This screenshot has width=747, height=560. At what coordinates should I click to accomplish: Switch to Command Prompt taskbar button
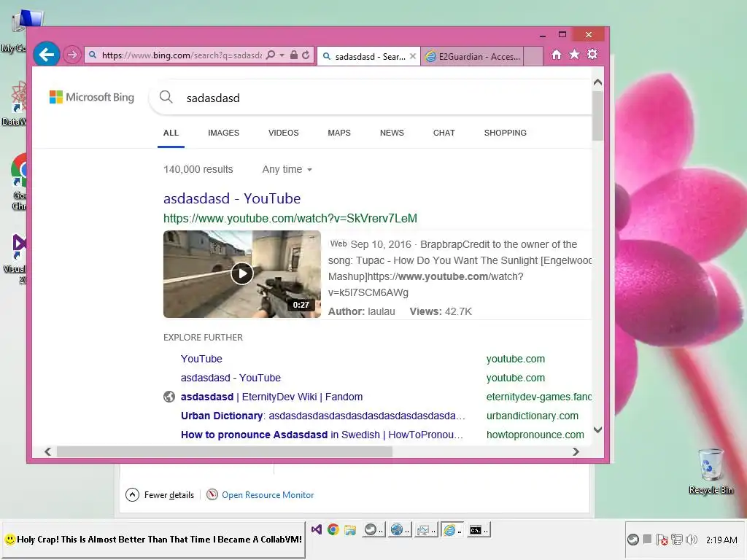tap(477, 529)
